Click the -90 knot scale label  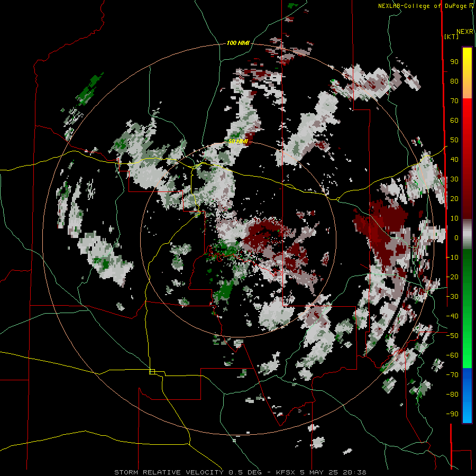tap(452, 414)
